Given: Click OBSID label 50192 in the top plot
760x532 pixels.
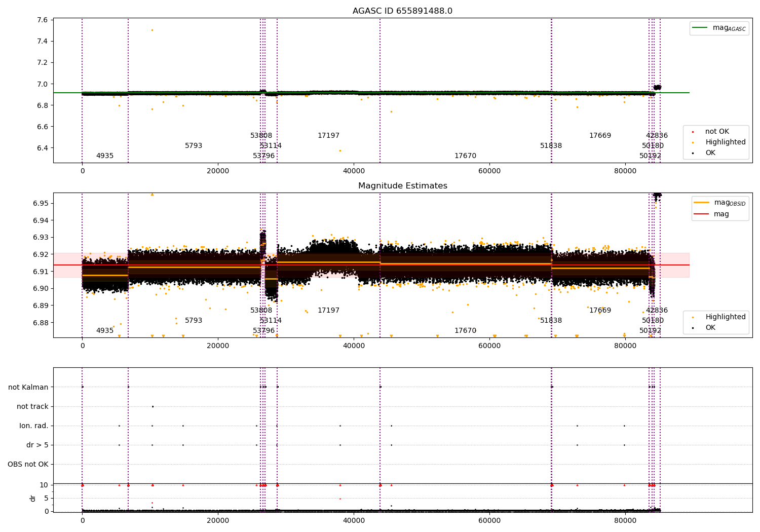Looking at the screenshot, I should 651,156.
